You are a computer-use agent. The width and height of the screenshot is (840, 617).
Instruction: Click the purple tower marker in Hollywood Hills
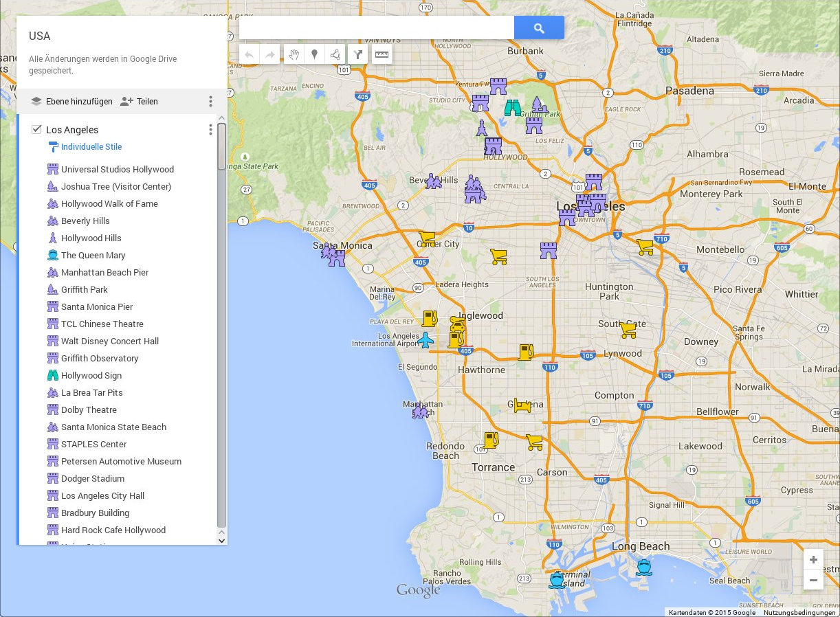[x=482, y=128]
